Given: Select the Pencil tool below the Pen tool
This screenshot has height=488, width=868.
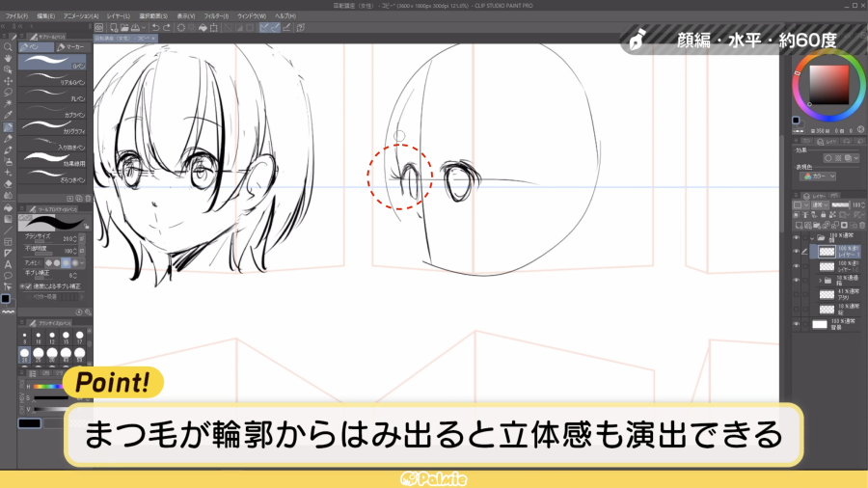Looking at the screenshot, I should (x=8, y=138).
